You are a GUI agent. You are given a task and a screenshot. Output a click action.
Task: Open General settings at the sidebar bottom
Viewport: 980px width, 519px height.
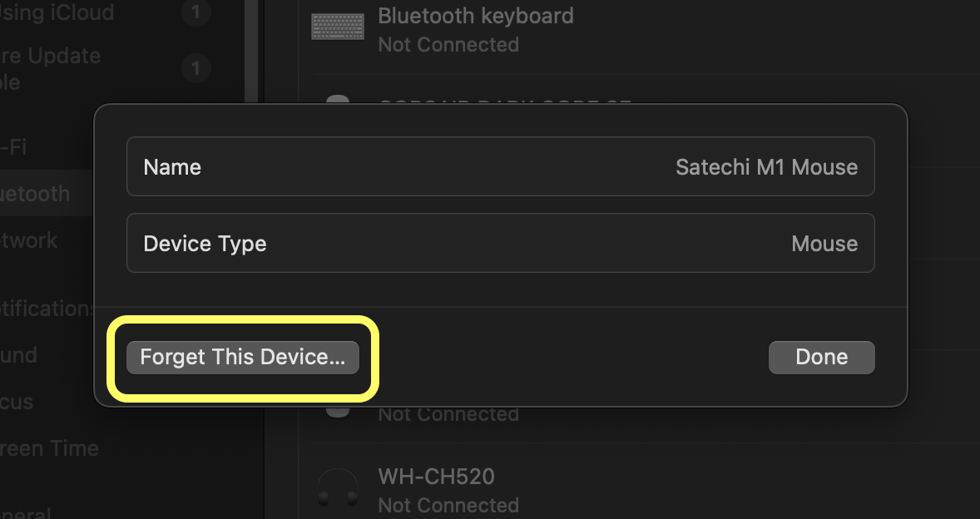[27, 513]
